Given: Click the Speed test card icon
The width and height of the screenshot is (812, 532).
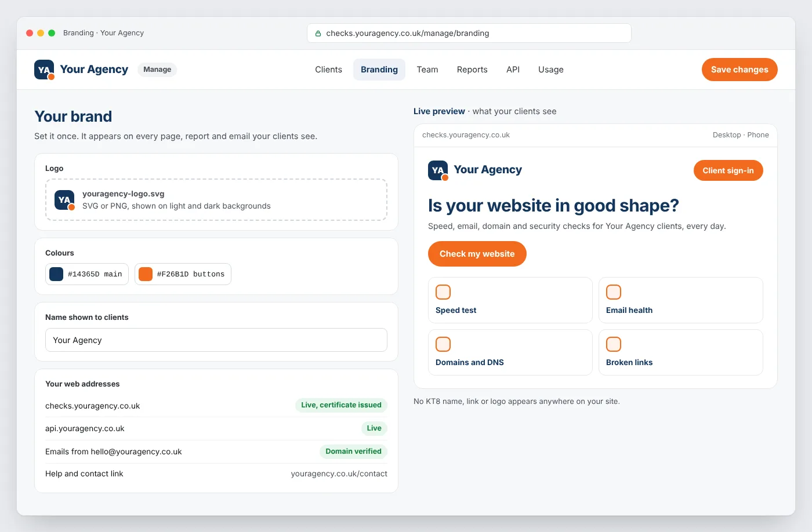Looking at the screenshot, I should pyautogui.click(x=443, y=292).
